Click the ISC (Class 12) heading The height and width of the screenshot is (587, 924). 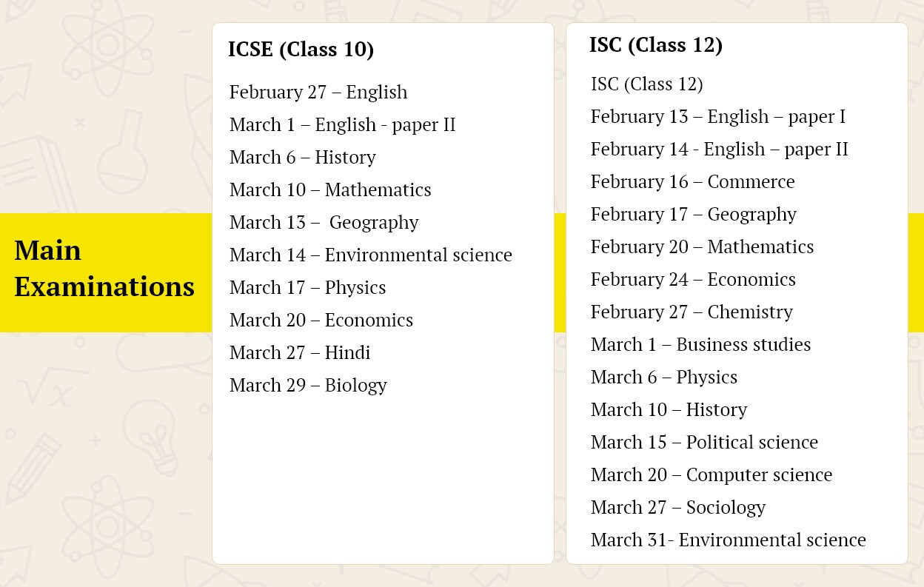656,45
